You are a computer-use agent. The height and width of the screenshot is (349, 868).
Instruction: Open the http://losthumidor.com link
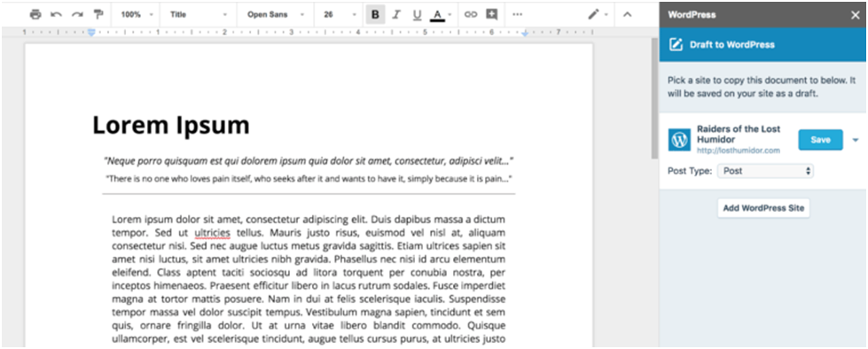click(739, 151)
